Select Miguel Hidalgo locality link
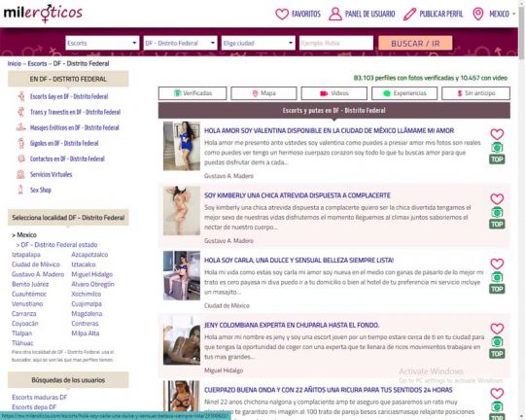The image size is (525, 420). (92, 274)
